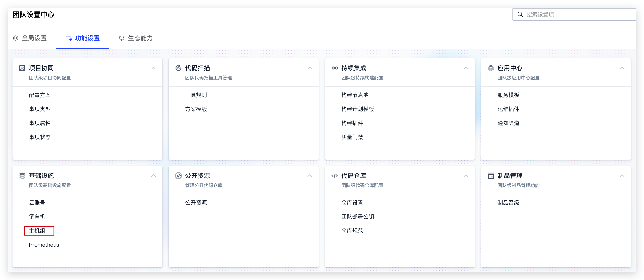The height and width of the screenshot is (280, 644).
Task: Click the 团队级基础设施配置 subtitle
Action: (50, 185)
